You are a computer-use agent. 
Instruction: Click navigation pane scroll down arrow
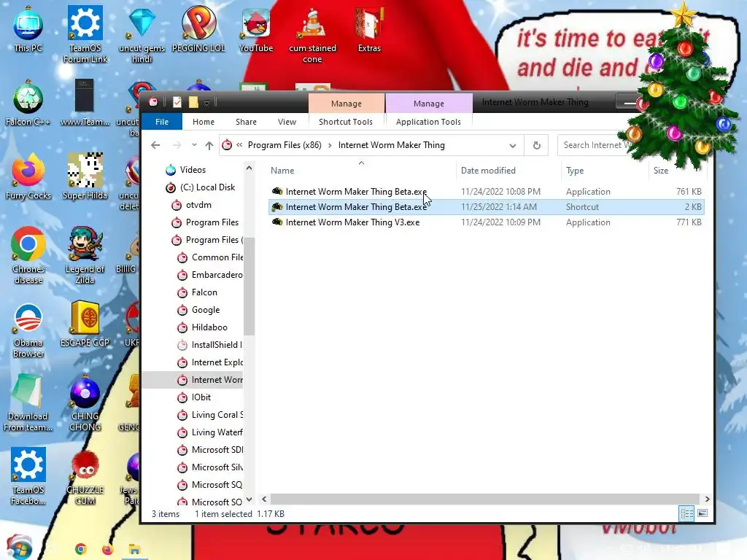point(249,499)
